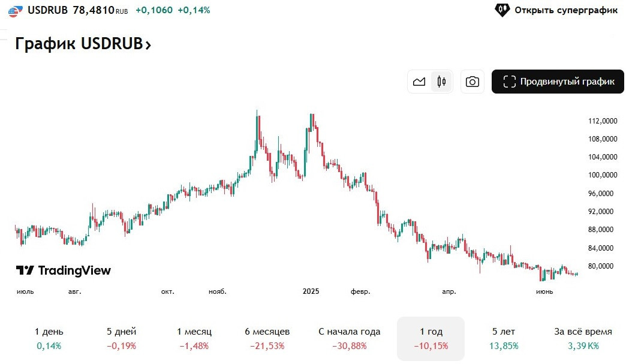Open the advanced chart button
Image resolution: width=626 pixels, height=364 pixels.
tap(558, 82)
